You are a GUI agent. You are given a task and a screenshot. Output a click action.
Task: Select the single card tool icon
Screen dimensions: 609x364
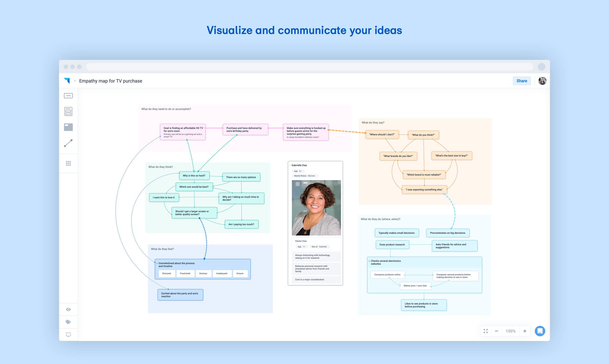68,96
